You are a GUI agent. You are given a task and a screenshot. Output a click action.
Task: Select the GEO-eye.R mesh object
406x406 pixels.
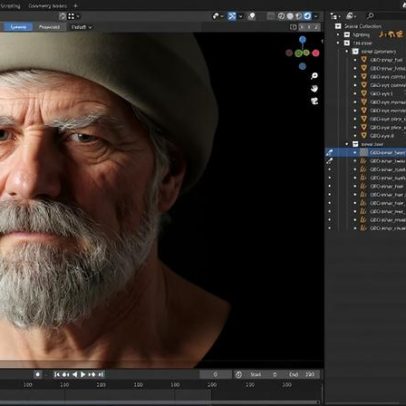pyautogui.click(x=382, y=136)
